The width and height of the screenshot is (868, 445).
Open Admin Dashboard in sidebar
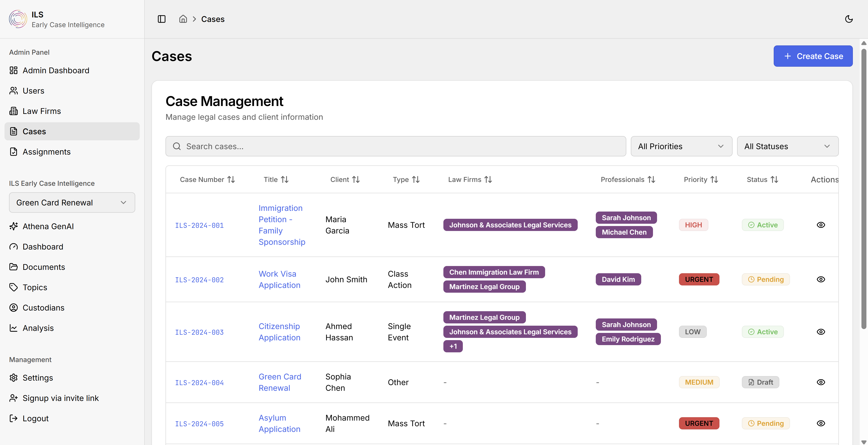point(72,71)
